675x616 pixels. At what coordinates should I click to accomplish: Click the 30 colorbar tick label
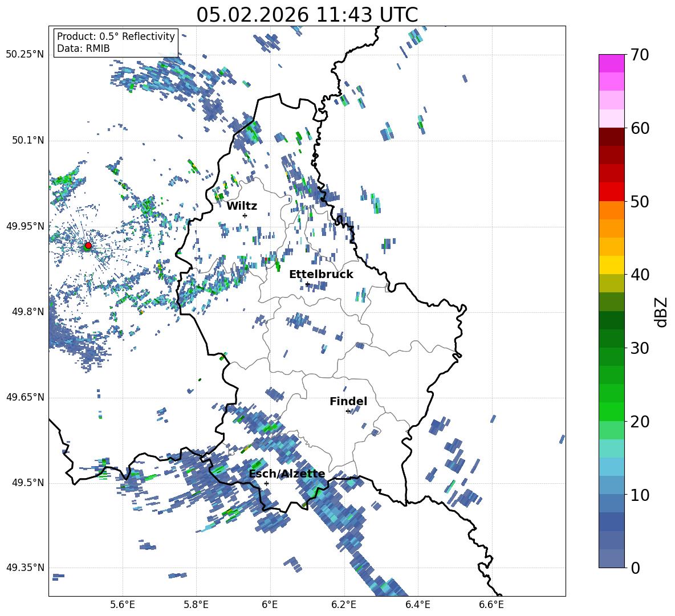[x=640, y=348]
